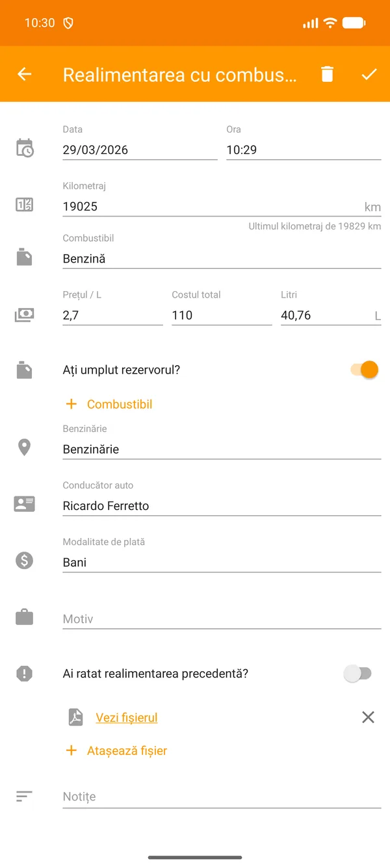Tap the money icon beside Prețul / L
This screenshot has height=868, width=390.
pos(24,313)
